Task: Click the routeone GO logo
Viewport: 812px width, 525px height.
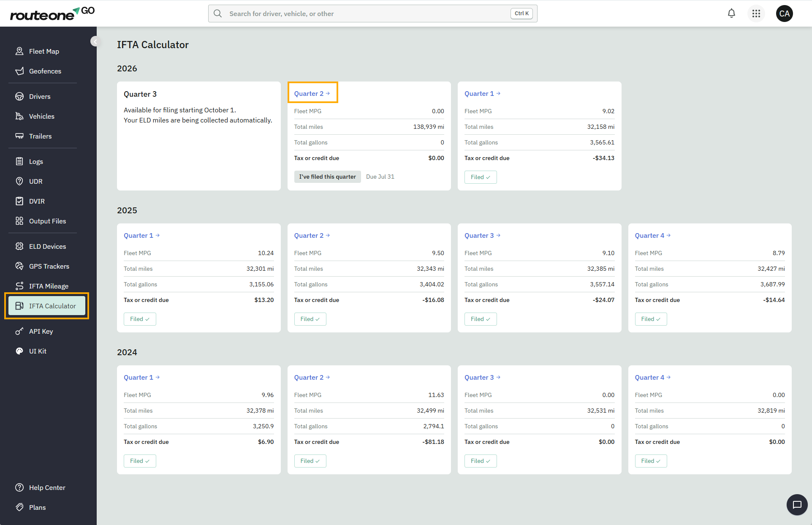Action: [x=52, y=14]
